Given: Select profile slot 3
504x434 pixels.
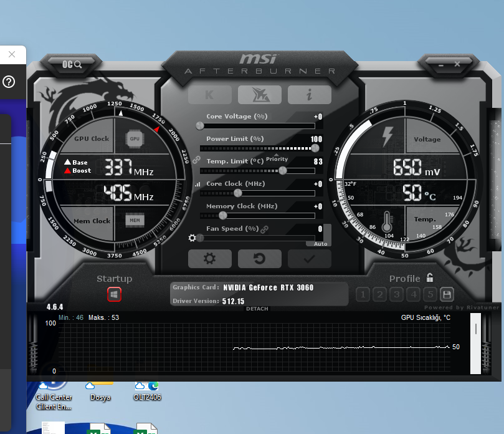Looking at the screenshot, I should click(397, 294).
